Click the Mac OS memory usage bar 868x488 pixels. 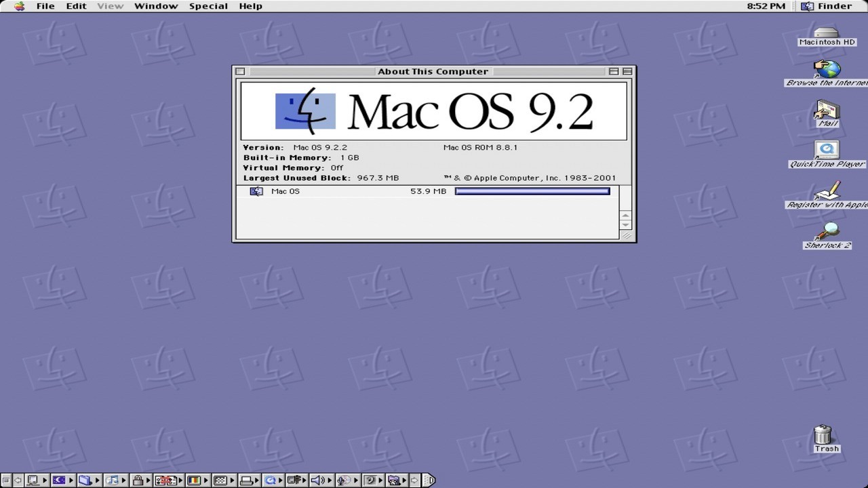click(532, 191)
